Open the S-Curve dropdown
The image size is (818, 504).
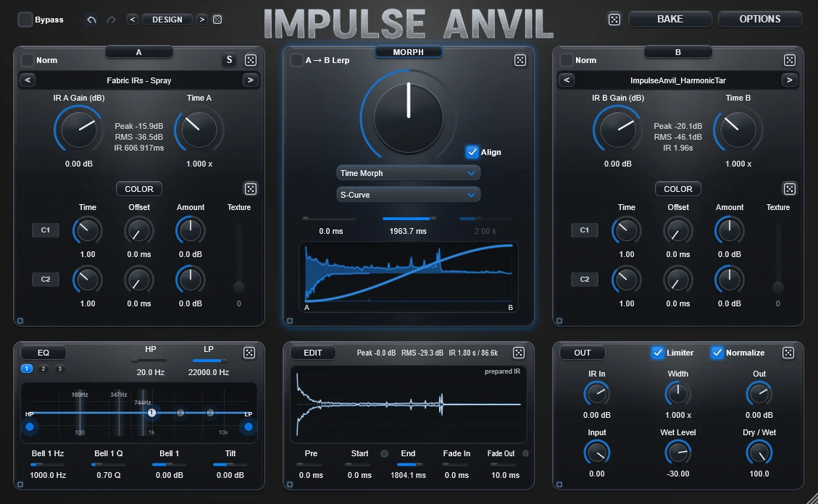pos(408,195)
